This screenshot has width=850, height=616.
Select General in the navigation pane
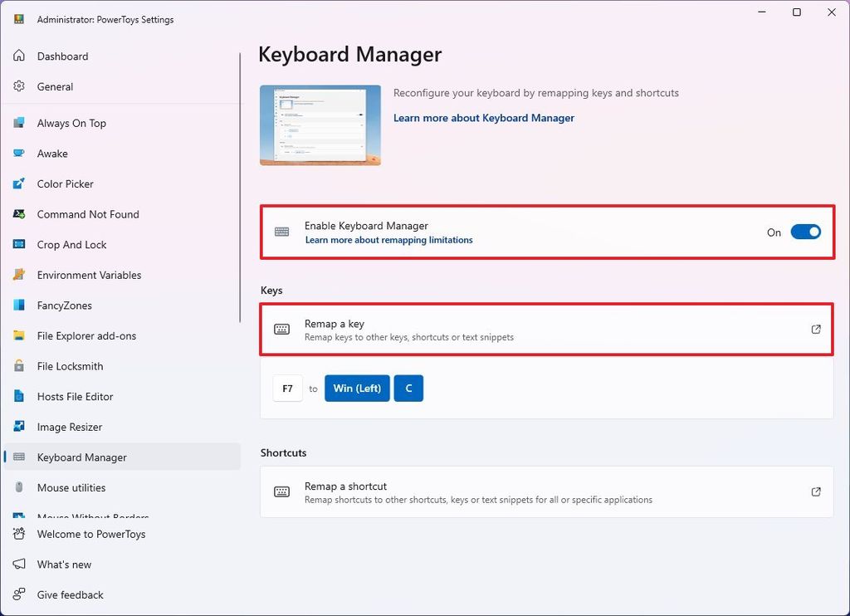pos(55,86)
